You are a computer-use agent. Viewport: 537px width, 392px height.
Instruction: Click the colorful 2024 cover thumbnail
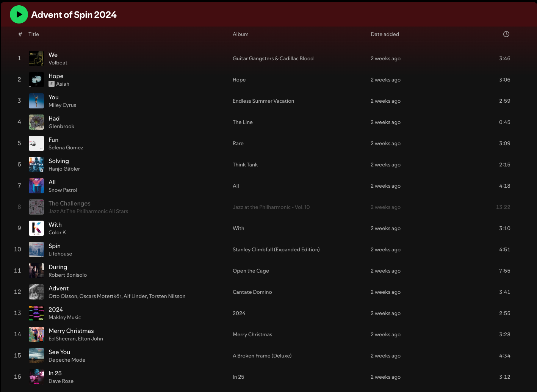pyautogui.click(x=36, y=313)
